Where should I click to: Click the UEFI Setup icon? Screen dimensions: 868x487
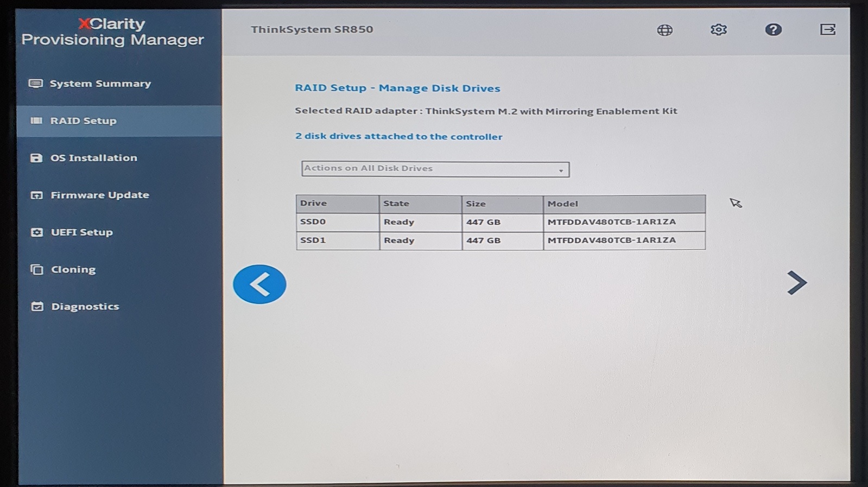point(36,232)
